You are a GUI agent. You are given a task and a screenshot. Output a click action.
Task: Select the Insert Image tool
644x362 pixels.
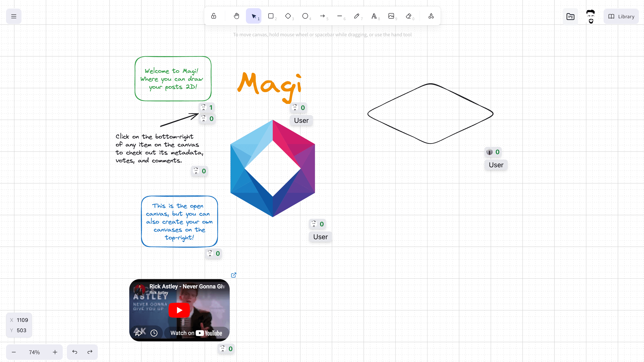391,16
